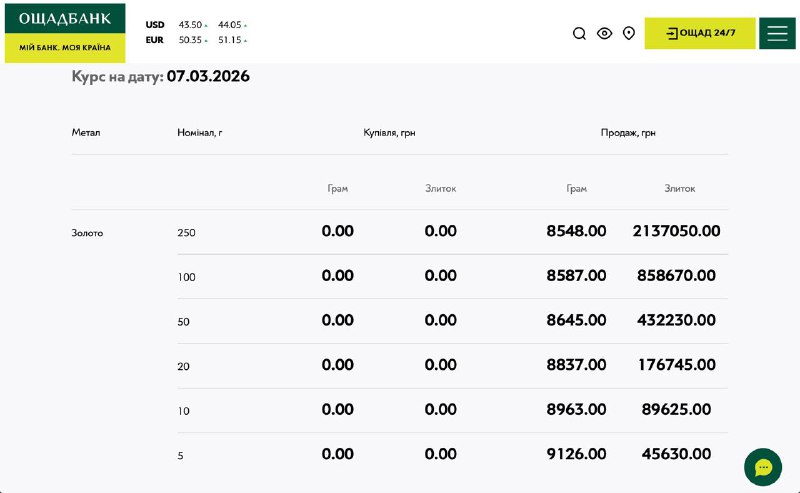Open the search magnifier icon
Image resolution: width=800 pixels, height=493 pixels.
click(x=579, y=33)
